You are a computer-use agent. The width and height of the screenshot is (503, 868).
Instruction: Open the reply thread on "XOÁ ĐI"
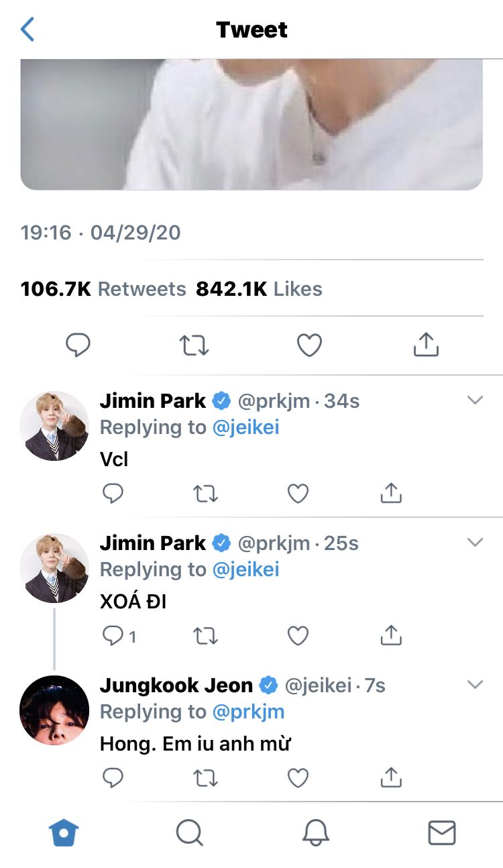(x=119, y=636)
